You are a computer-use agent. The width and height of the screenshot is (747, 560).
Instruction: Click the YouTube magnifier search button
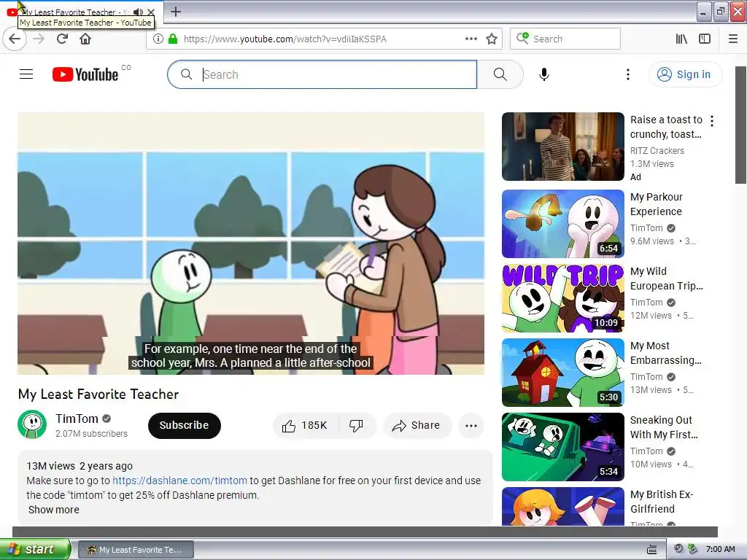pyautogui.click(x=500, y=74)
